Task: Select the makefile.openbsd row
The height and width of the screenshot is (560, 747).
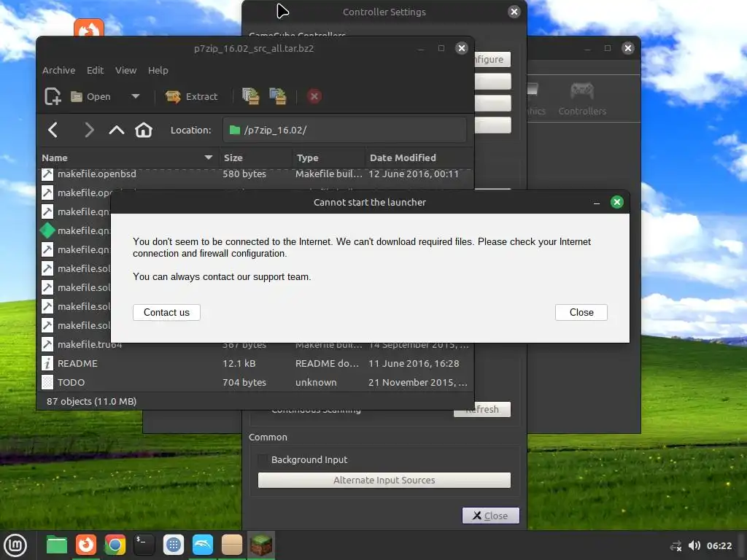Action: point(256,174)
